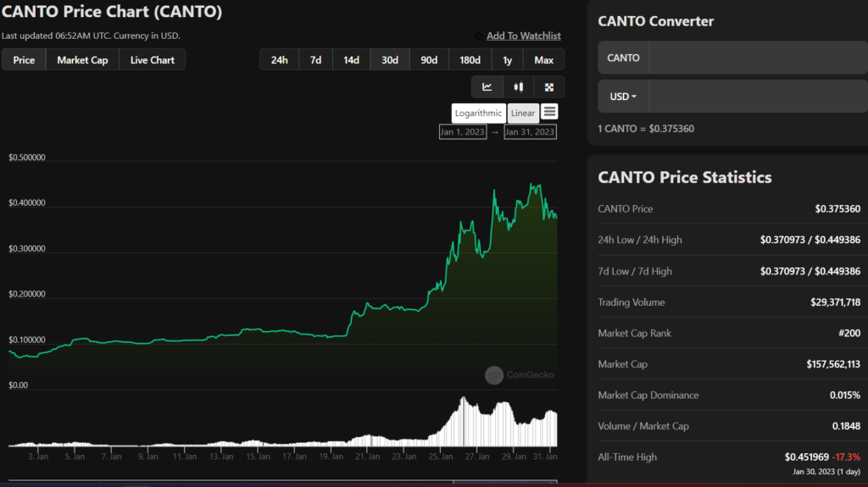Click the 1 CANTO = $0.375360 text

click(x=646, y=129)
